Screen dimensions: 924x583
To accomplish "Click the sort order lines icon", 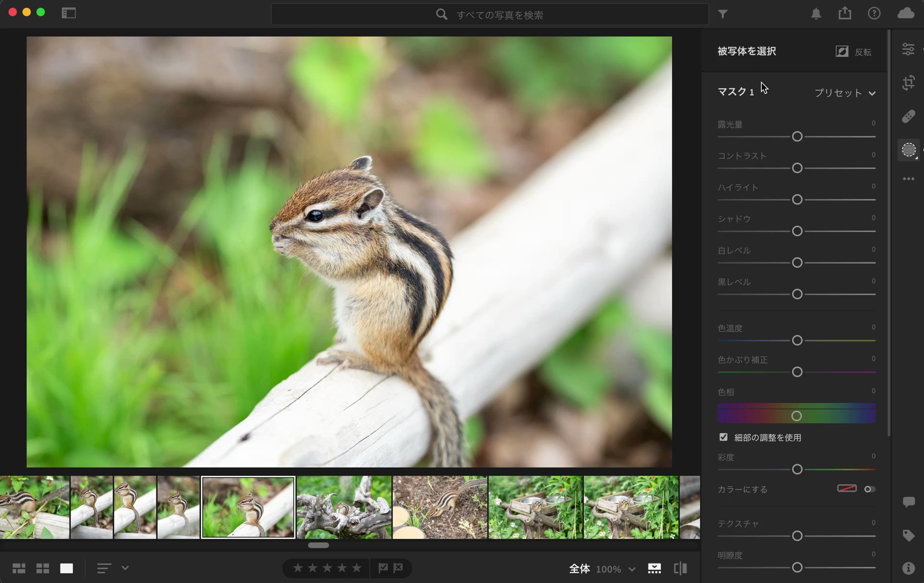I will [104, 569].
